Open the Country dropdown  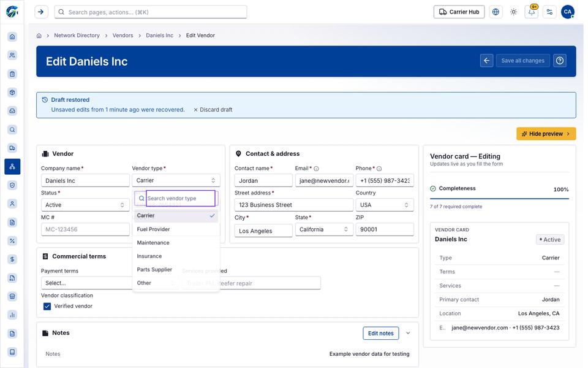coord(385,205)
